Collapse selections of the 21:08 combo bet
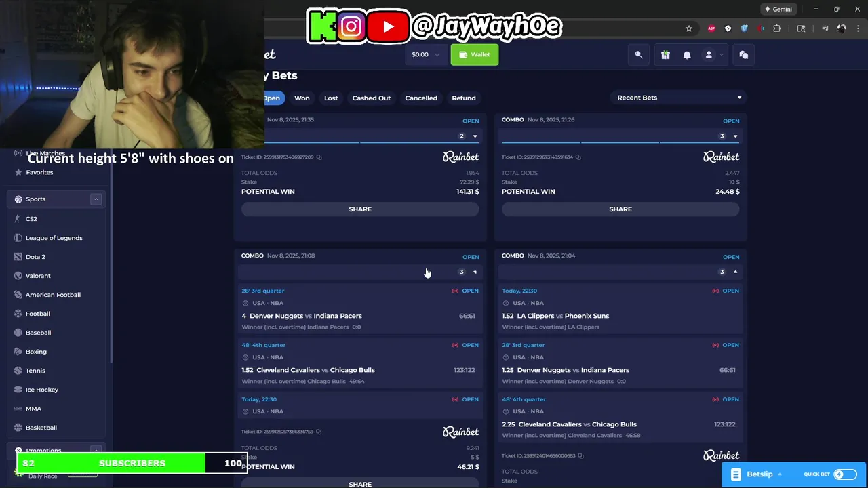The image size is (868, 488). click(475, 272)
